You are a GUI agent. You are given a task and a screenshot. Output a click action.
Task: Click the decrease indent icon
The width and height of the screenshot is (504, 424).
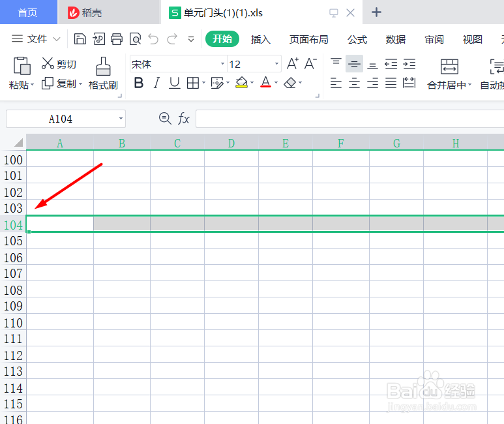point(391,64)
